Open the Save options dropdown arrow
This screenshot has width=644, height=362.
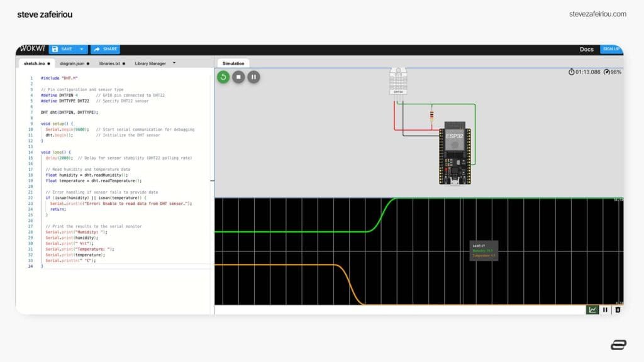(x=81, y=49)
